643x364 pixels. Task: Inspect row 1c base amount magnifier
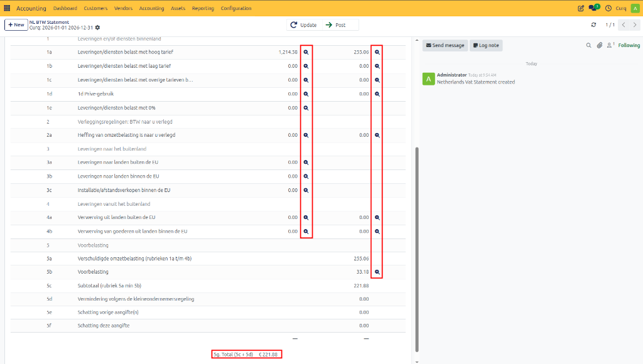tap(306, 80)
